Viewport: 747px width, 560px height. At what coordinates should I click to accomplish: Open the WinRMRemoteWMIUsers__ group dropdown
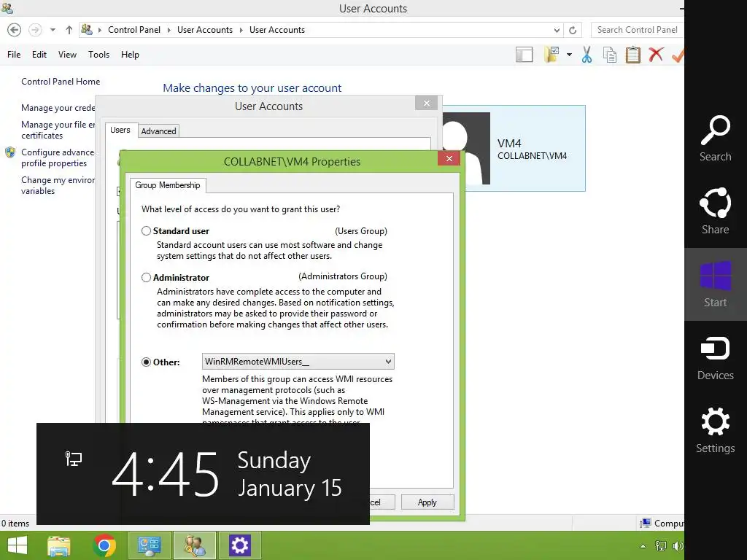coord(298,362)
